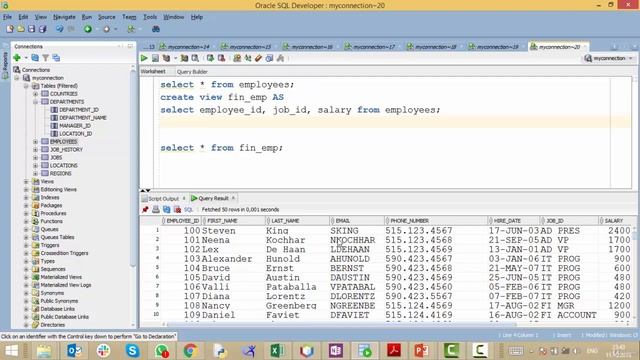This screenshot has height=360, width=640.
Task: Open the New Connection dropdown arrow
Action: [x=25, y=58]
